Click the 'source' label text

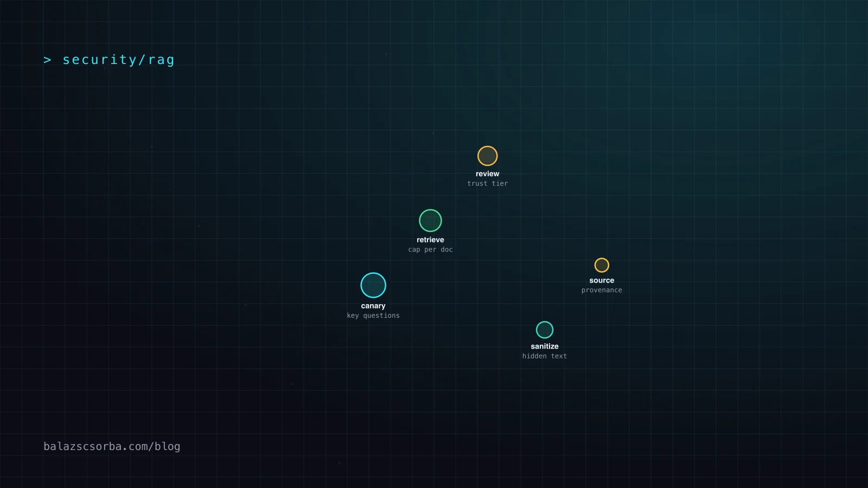click(x=602, y=280)
